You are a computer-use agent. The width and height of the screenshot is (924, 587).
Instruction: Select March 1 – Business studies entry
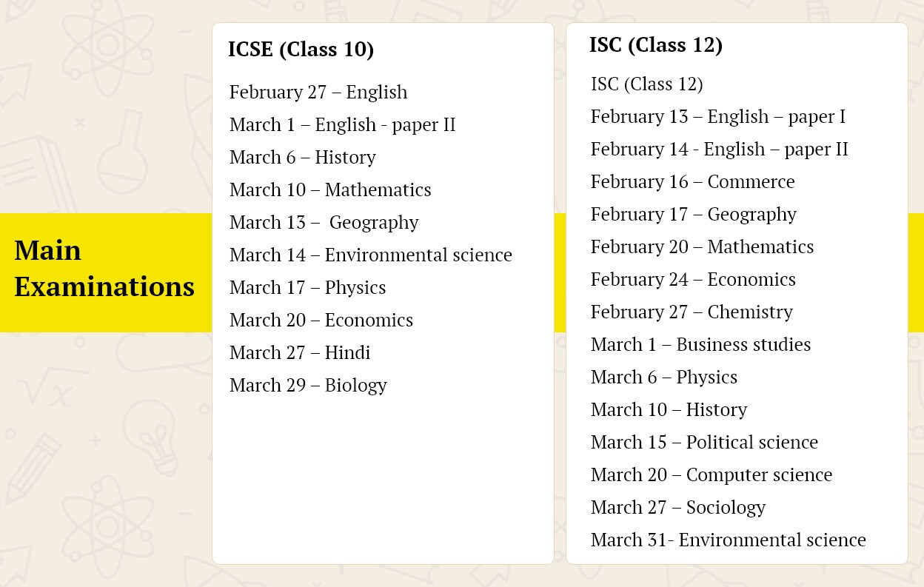(x=700, y=345)
